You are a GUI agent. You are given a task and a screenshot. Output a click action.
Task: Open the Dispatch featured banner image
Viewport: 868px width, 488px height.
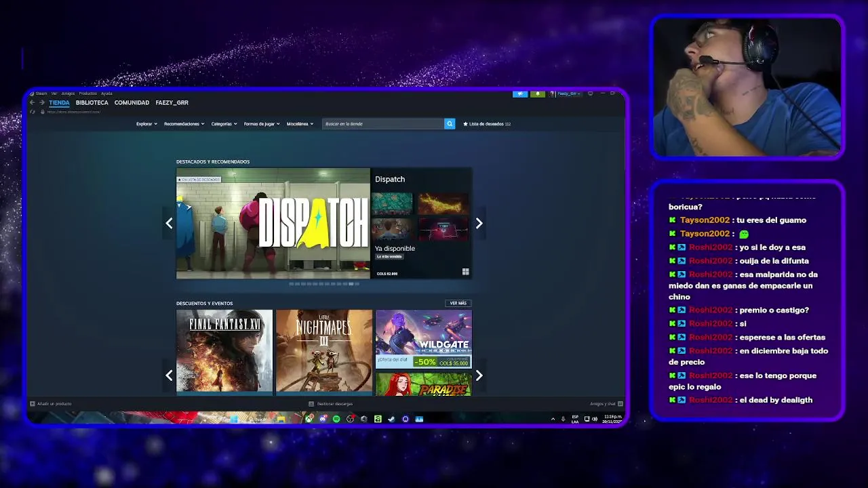[273, 223]
